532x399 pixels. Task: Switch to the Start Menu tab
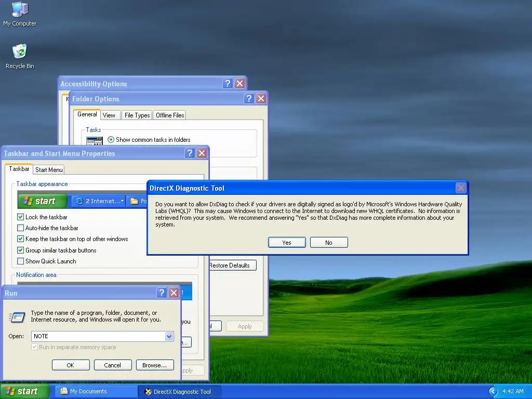coord(49,170)
